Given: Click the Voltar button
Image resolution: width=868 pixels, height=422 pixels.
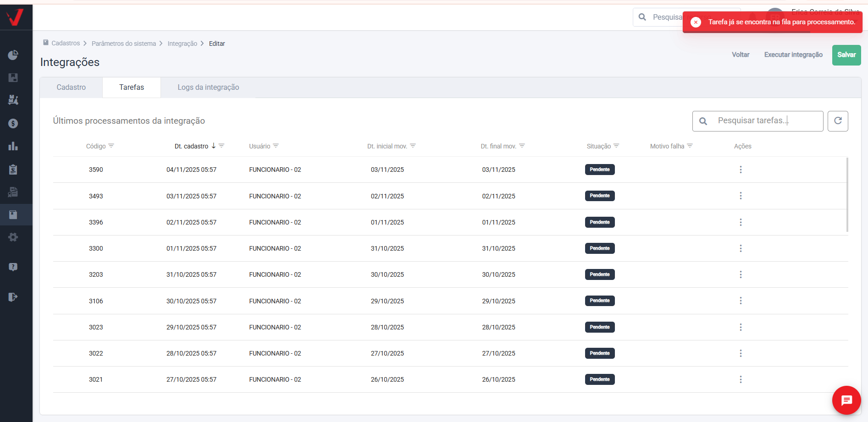Looking at the screenshot, I should point(741,55).
